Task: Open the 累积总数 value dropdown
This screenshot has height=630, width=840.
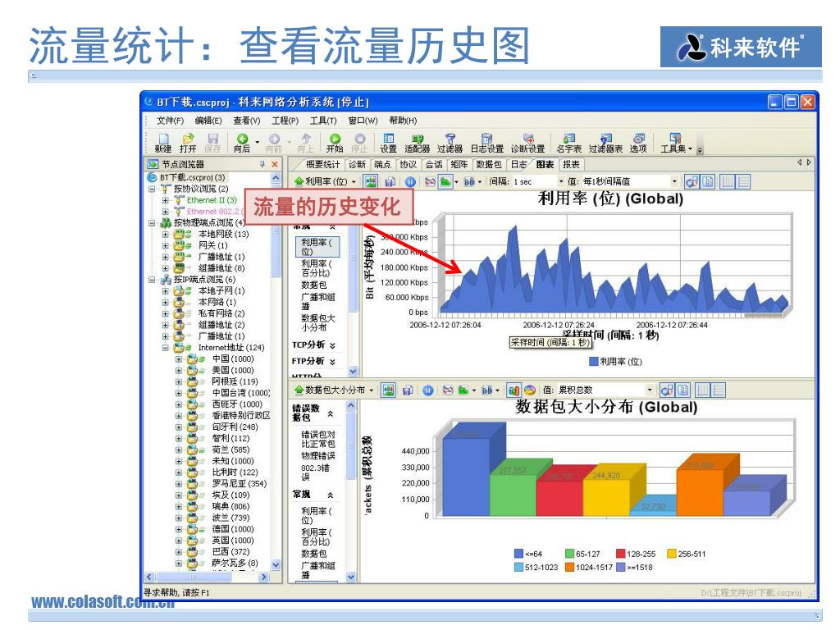Action: click(x=650, y=390)
